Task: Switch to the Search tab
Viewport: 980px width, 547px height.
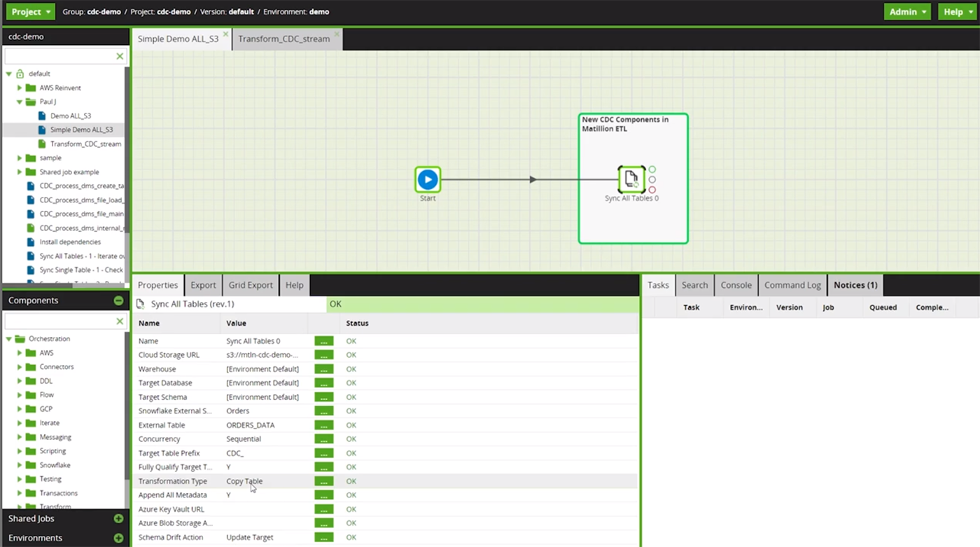Action: pyautogui.click(x=694, y=285)
